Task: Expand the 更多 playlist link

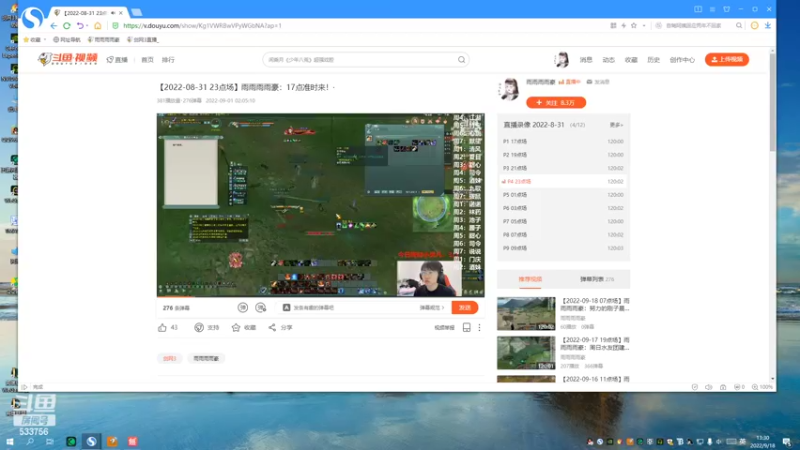Action: click(616, 125)
